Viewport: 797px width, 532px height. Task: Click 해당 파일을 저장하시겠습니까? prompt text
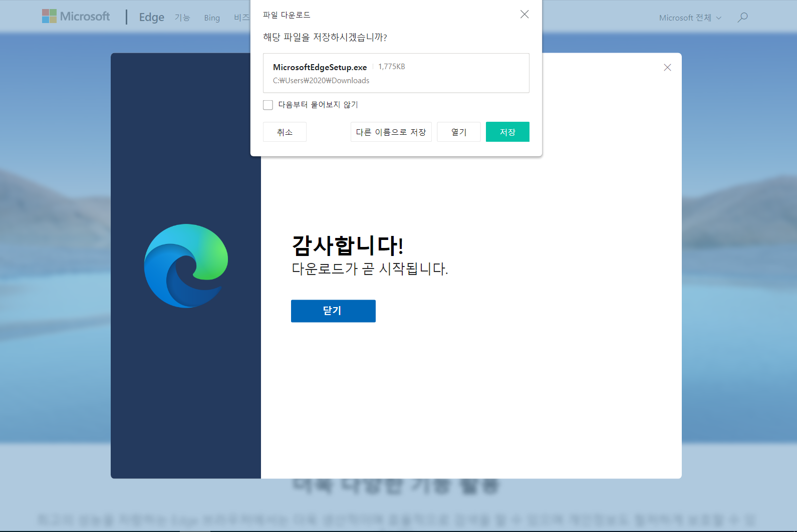(325, 37)
